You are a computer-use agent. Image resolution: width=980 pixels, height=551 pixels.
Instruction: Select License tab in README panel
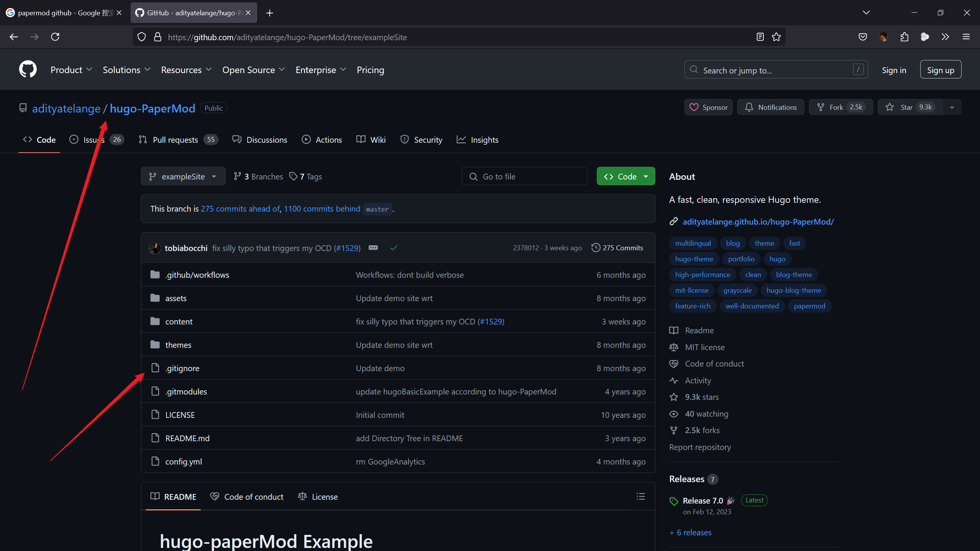[x=318, y=496]
